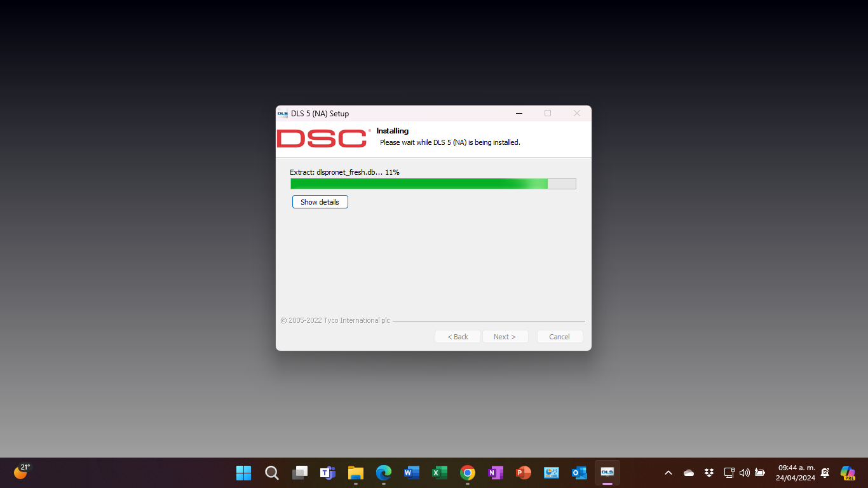
Task: Select the DLS installer taskbar icon
Action: point(607,473)
